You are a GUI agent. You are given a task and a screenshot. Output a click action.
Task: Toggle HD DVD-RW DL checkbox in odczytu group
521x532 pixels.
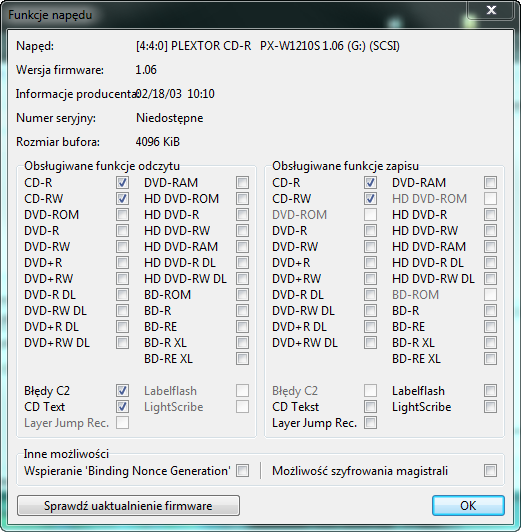pos(243,279)
